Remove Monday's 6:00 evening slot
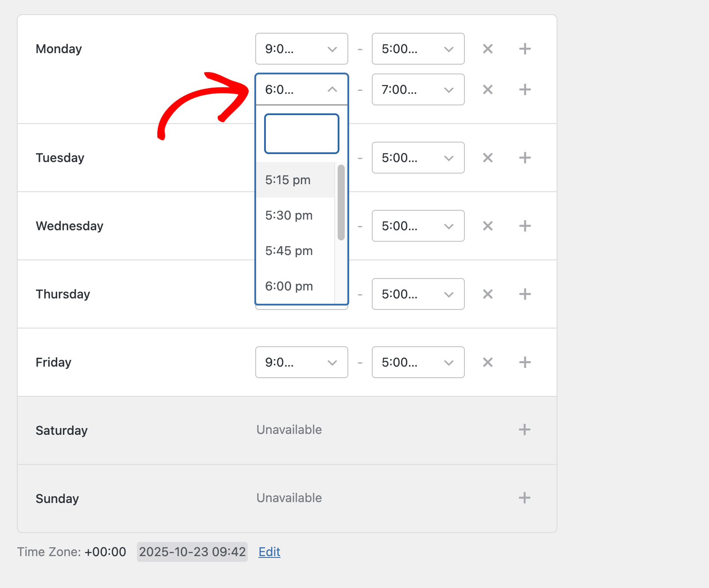 tap(487, 89)
